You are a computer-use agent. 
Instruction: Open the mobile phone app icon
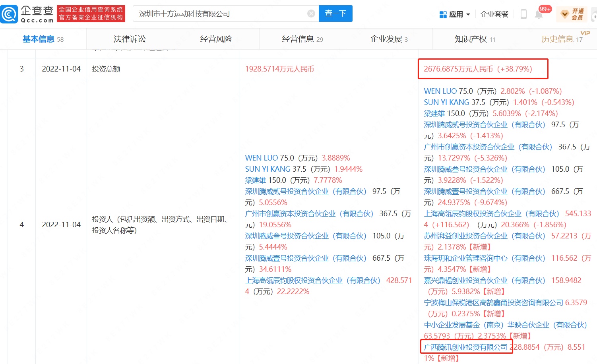[x=523, y=14]
